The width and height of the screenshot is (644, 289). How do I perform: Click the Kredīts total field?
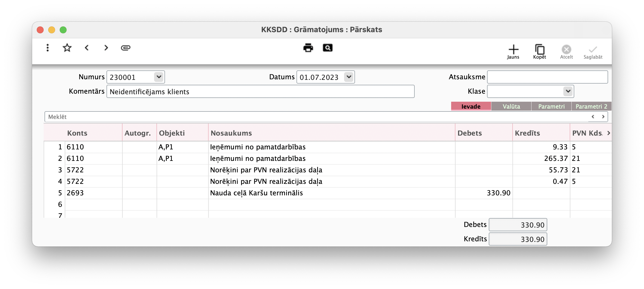(518, 239)
